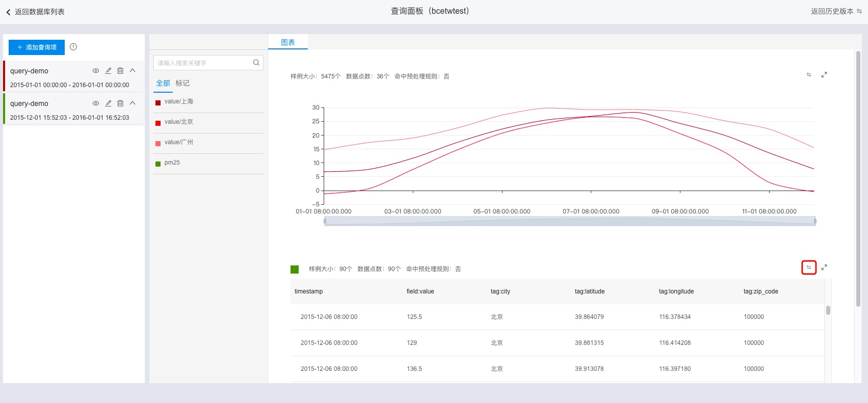Click the left handle of chart range slider
The image size is (868, 403).
(x=325, y=221)
